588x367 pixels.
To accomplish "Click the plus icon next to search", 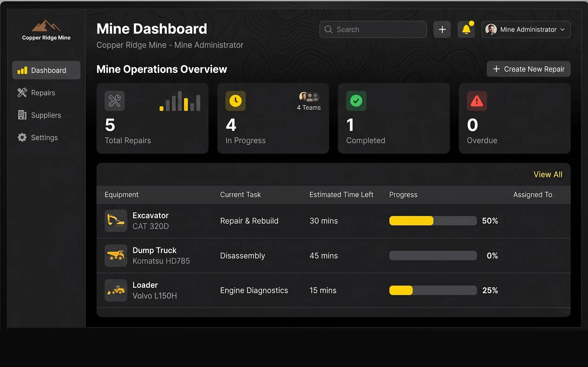I will [442, 29].
